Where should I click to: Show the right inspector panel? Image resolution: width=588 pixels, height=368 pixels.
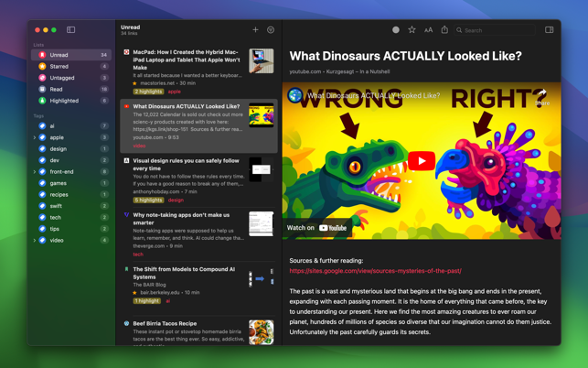point(549,30)
